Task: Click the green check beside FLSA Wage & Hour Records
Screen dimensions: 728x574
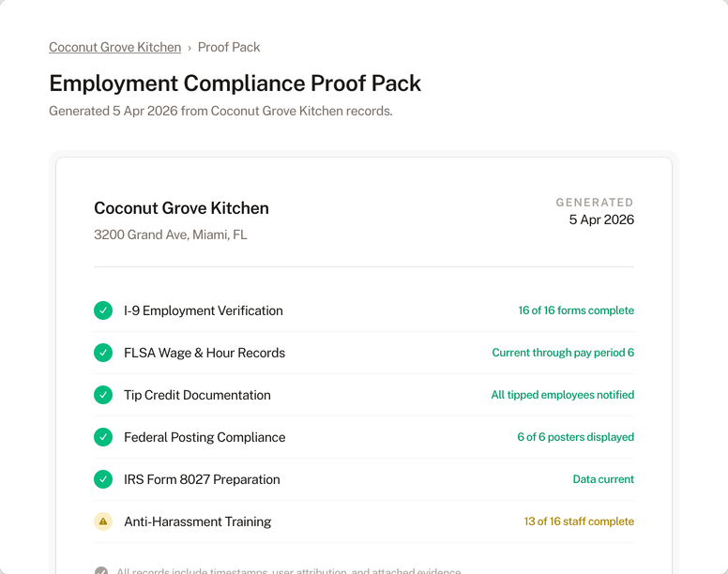Action: pyautogui.click(x=103, y=353)
